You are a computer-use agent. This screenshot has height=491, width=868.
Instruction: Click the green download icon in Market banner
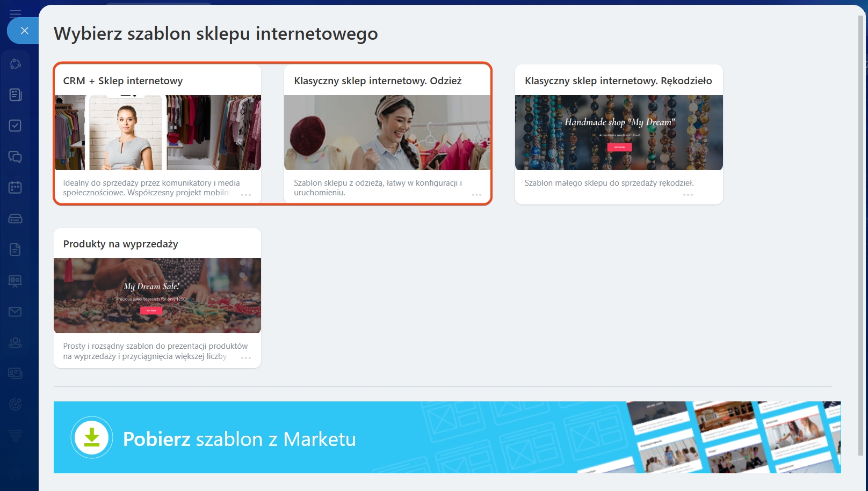click(x=92, y=437)
